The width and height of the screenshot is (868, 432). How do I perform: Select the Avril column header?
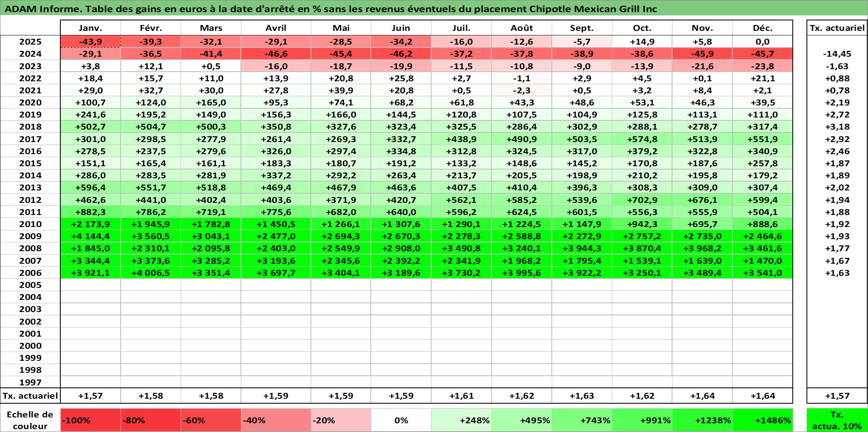[x=276, y=28]
